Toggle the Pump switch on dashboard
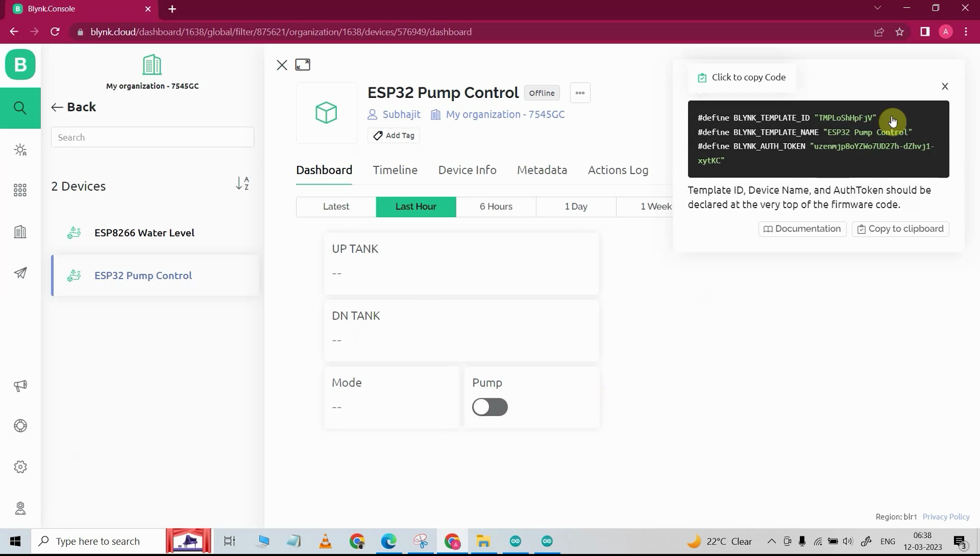 click(x=489, y=407)
